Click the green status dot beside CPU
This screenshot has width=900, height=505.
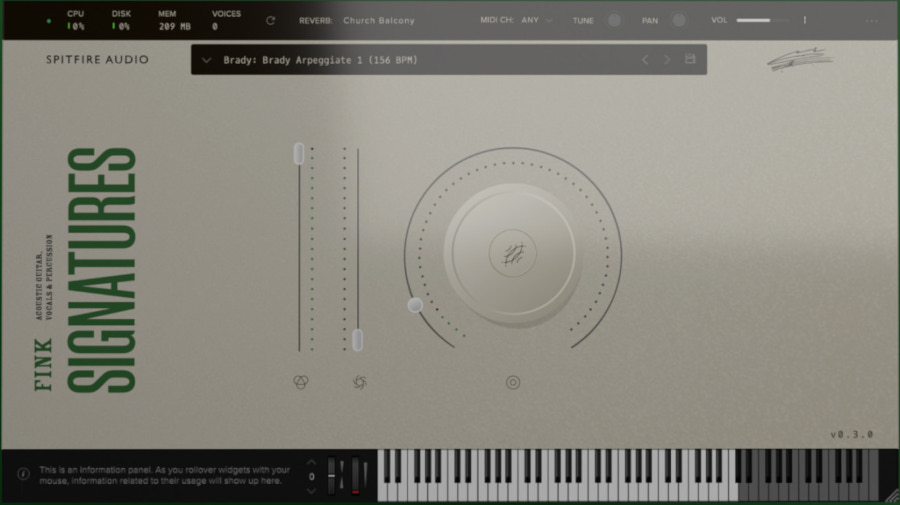(49, 21)
